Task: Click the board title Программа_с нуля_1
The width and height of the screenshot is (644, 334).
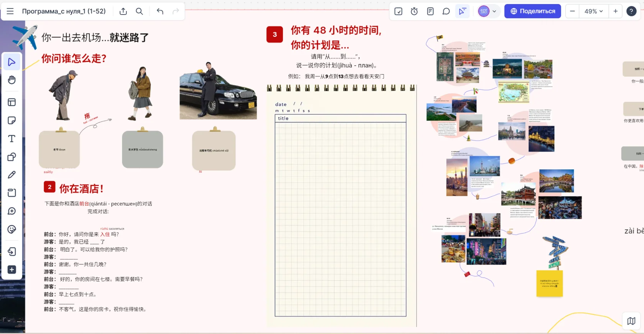Action: (64, 11)
